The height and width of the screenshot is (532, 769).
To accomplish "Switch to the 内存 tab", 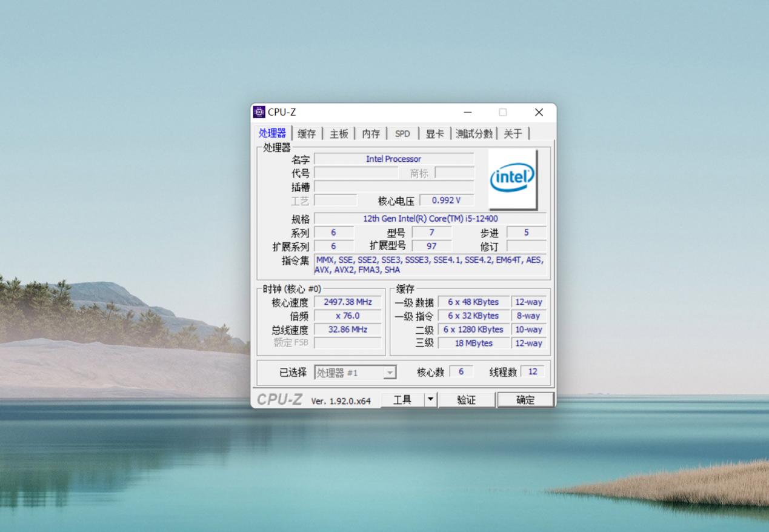I will pos(370,133).
